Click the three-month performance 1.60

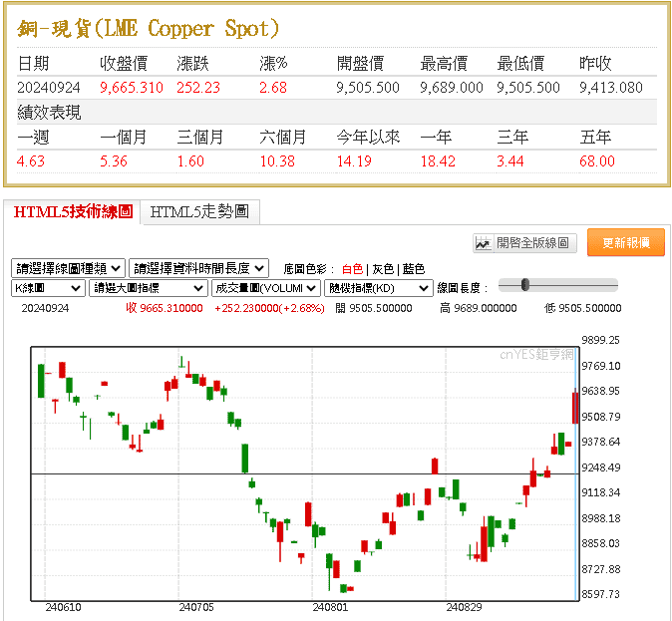(190, 161)
